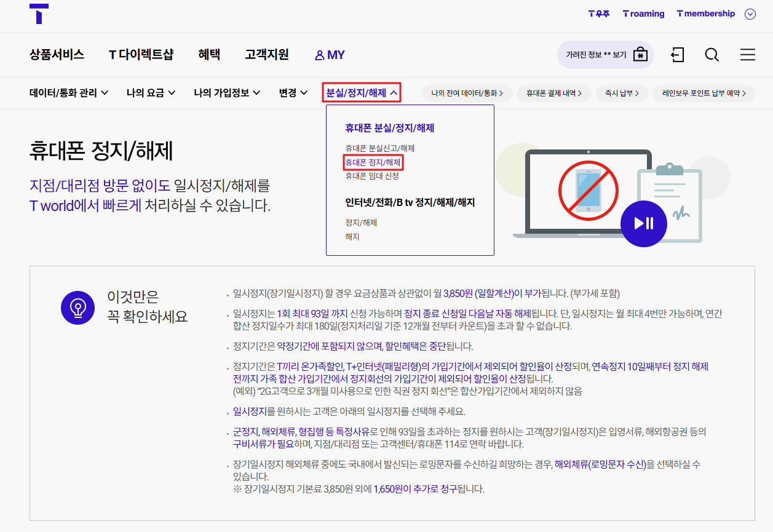Click the T world logo
Image resolution: width=773 pixels, height=532 pixels.
click(x=39, y=14)
